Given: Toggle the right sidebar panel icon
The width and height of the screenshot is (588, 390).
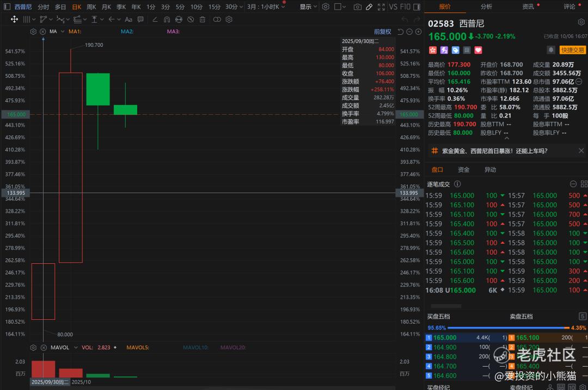Looking at the screenshot, I should click(x=416, y=7).
